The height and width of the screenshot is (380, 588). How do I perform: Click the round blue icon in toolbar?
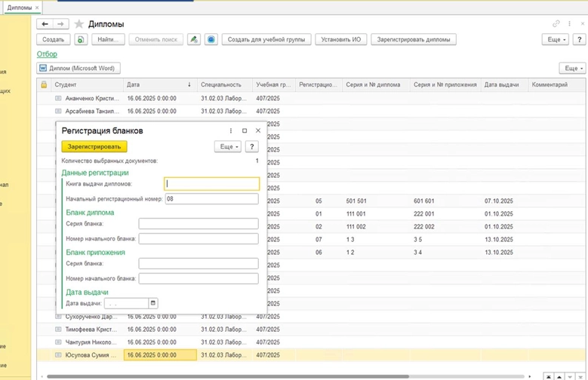tap(211, 39)
